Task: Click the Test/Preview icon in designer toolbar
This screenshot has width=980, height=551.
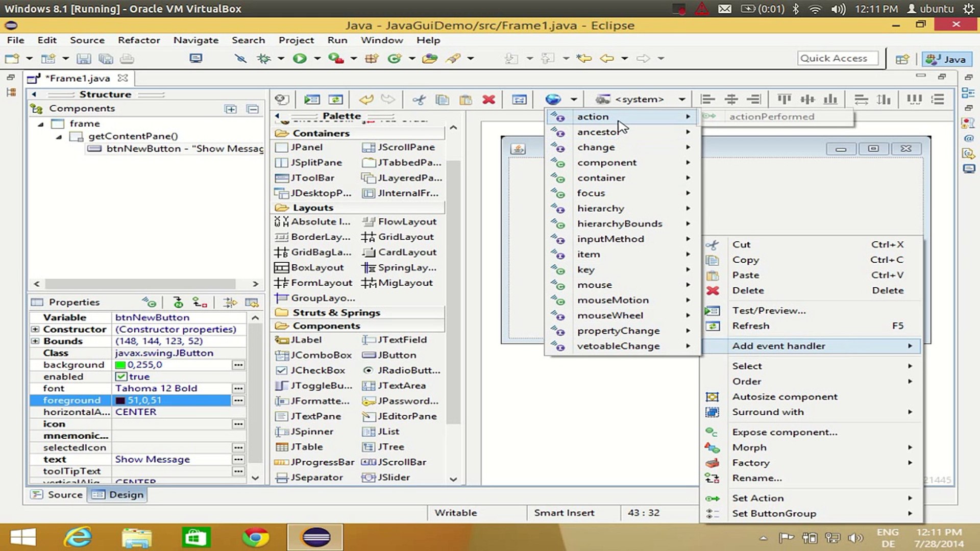Action: coord(312,99)
